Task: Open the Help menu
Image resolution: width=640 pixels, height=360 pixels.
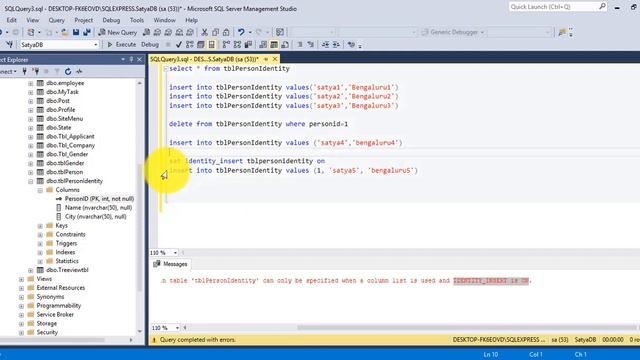Action: 191,20
